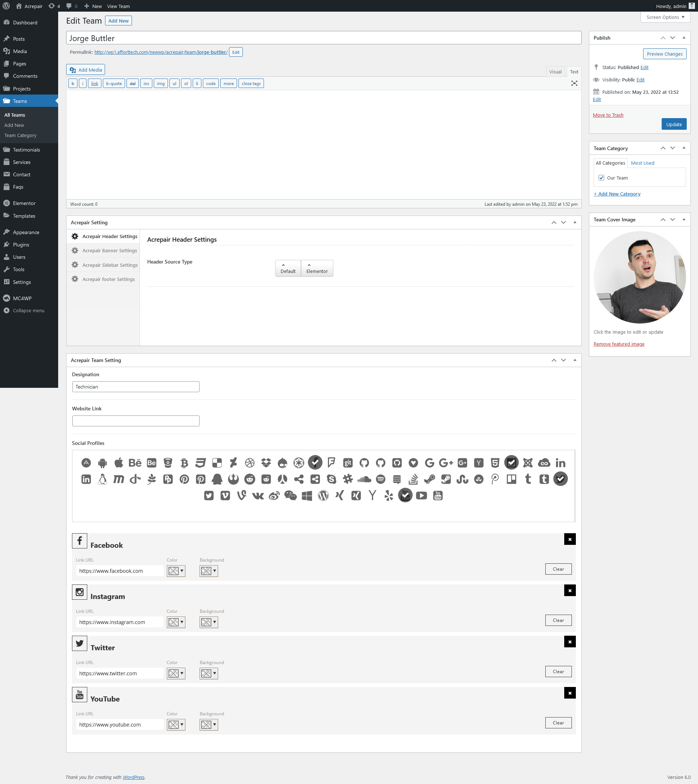Add the WordPress social profile icon
Viewport: 698px width, 784px height.
[323, 495]
